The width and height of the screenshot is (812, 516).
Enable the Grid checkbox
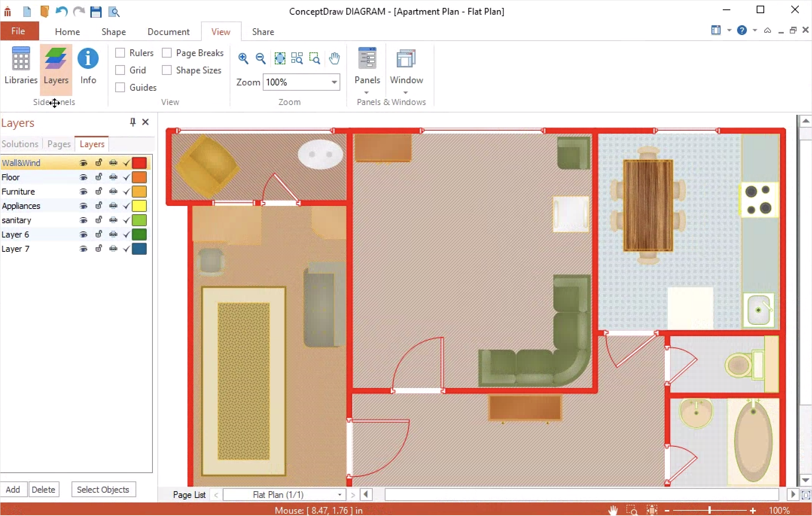(x=120, y=70)
